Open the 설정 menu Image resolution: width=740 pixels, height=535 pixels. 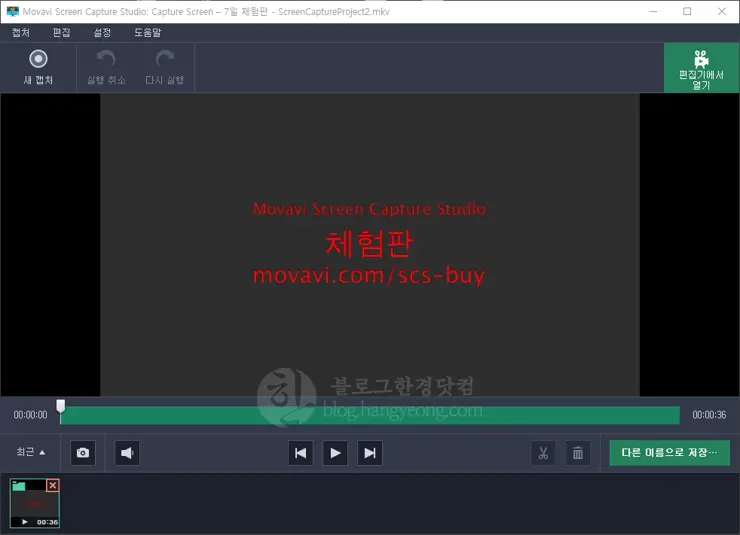[102, 33]
